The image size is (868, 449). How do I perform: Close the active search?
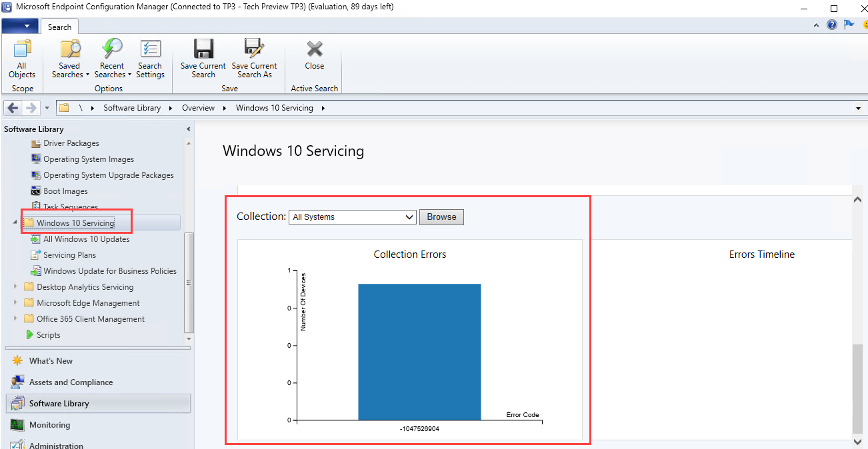click(315, 55)
